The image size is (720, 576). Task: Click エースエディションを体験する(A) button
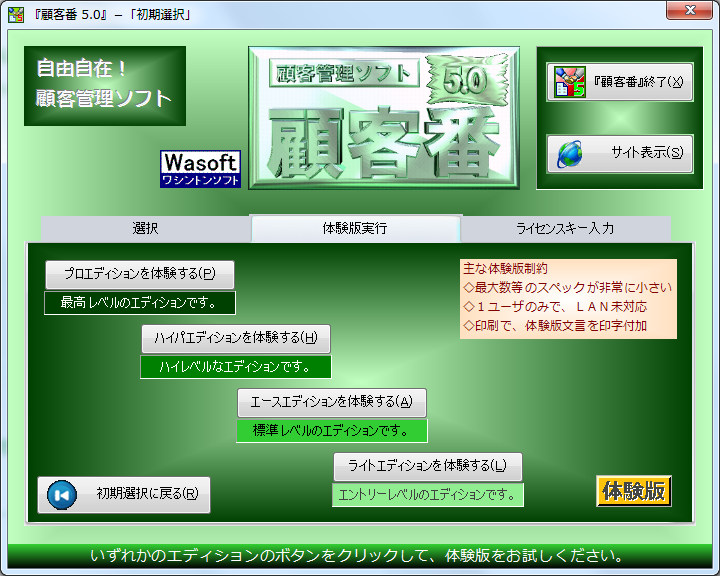[x=332, y=402]
